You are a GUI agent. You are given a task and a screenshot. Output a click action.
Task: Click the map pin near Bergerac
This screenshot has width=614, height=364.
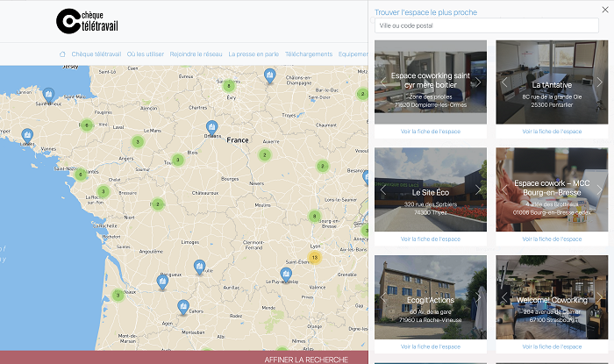[x=163, y=279]
